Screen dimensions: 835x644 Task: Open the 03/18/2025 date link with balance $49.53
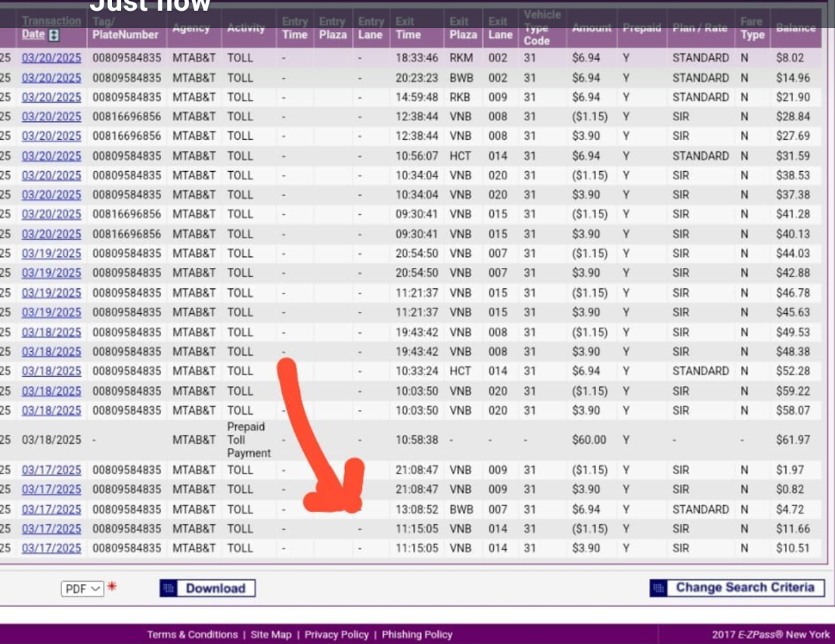(x=52, y=332)
